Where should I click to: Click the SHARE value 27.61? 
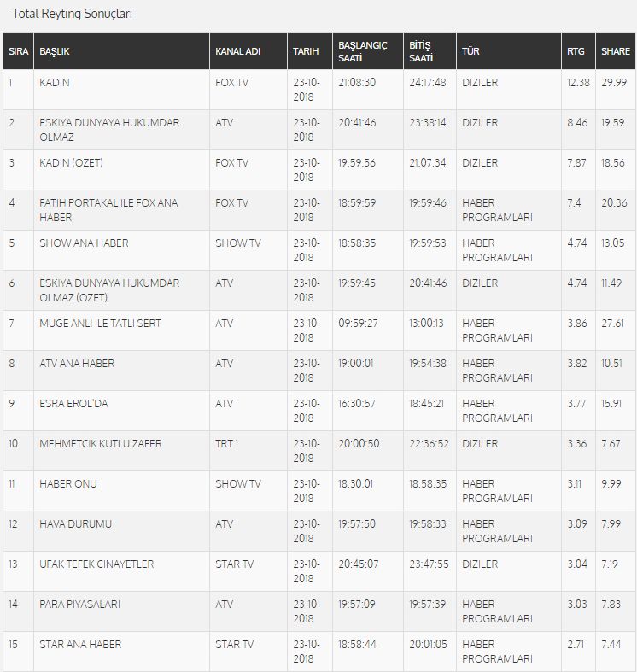pos(613,323)
